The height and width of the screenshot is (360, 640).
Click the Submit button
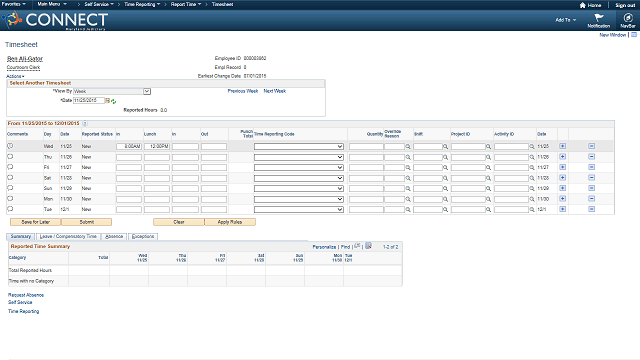(x=87, y=222)
